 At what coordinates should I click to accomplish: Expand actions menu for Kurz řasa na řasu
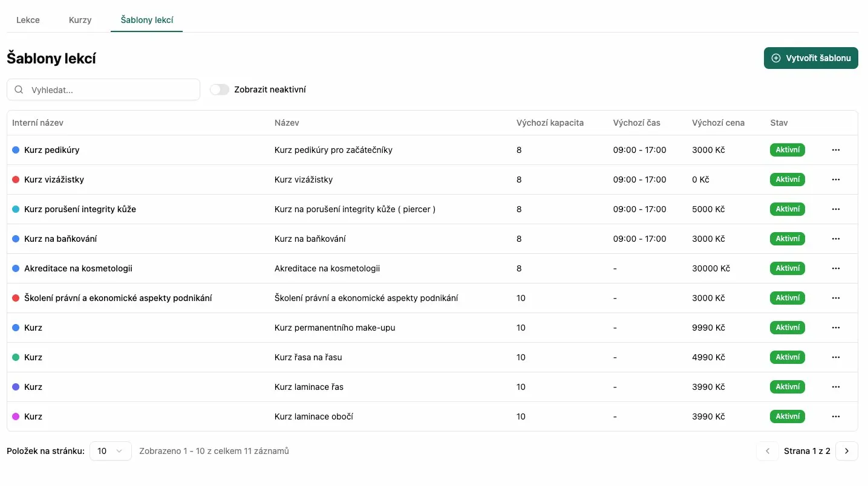(835, 357)
